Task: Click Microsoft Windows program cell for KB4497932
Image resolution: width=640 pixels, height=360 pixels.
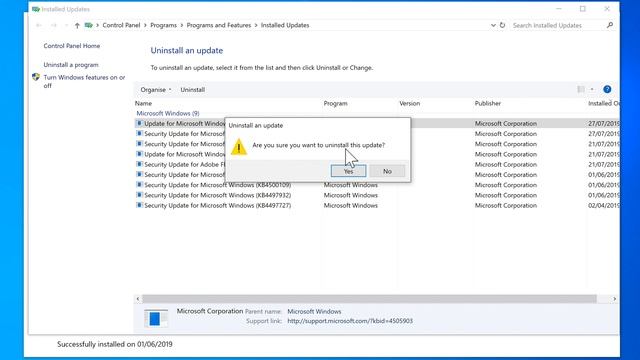Action: pos(351,195)
